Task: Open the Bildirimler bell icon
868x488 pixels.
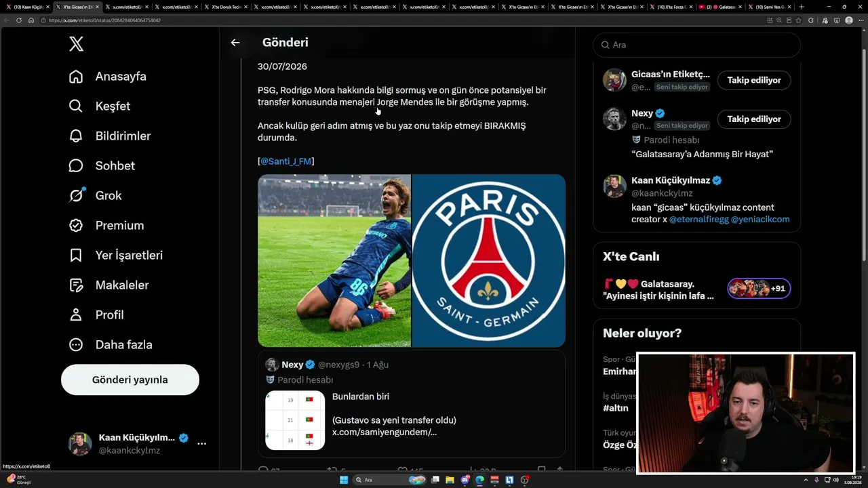Action: click(76, 136)
